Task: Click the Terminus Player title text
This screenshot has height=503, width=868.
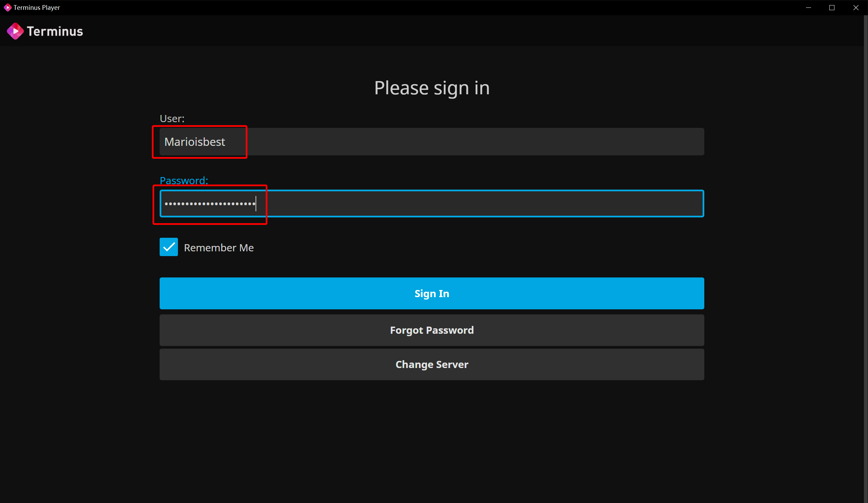Action: (x=37, y=7)
